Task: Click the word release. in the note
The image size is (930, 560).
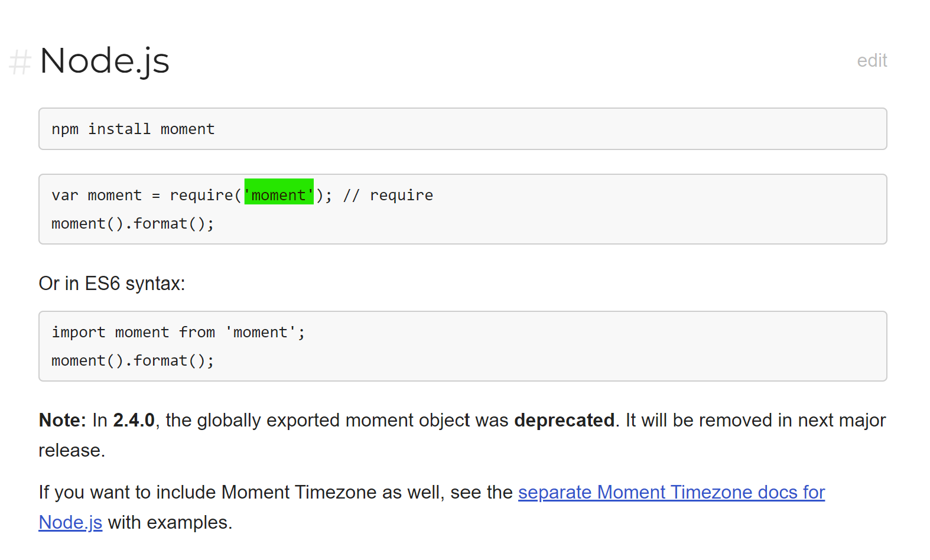Action: tap(71, 450)
